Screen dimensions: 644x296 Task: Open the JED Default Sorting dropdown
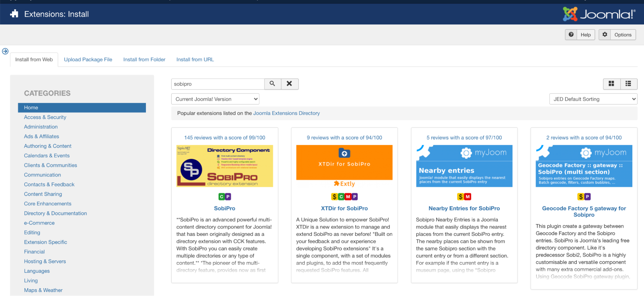coord(593,99)
